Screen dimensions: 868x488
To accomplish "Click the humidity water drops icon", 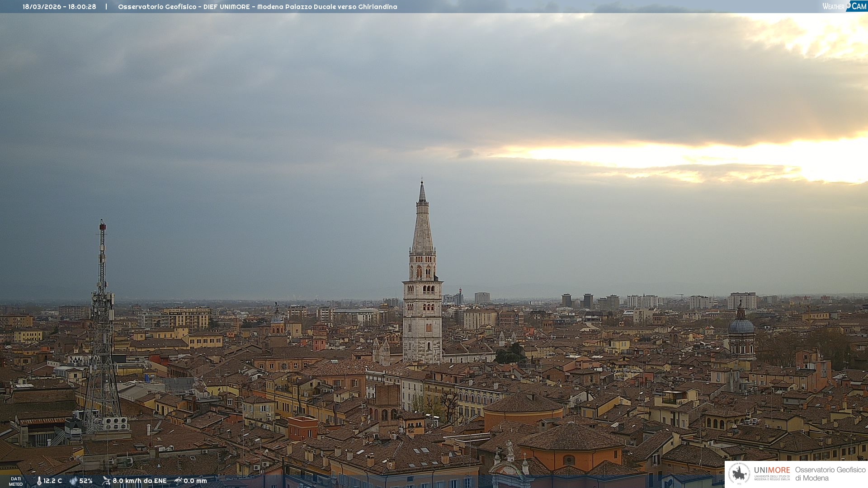I will [73, 481].
